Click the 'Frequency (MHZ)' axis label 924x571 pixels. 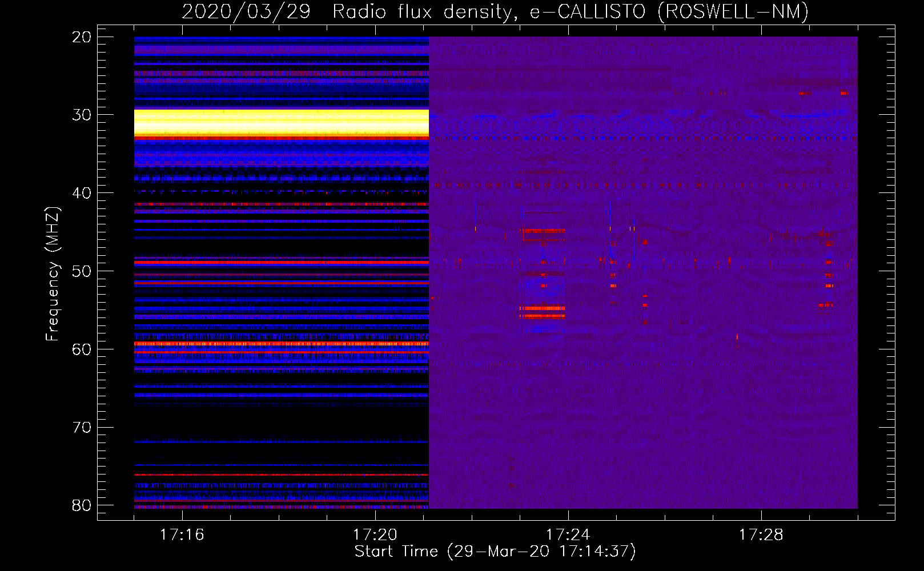click(53, 274)
